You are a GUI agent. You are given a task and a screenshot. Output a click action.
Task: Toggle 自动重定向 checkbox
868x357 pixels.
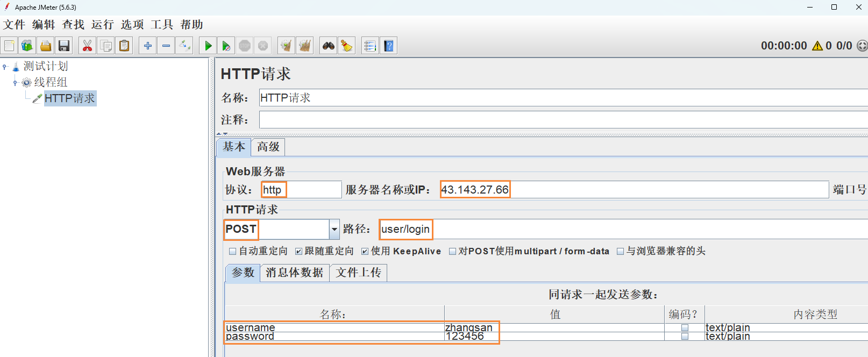tap(233, 251)
